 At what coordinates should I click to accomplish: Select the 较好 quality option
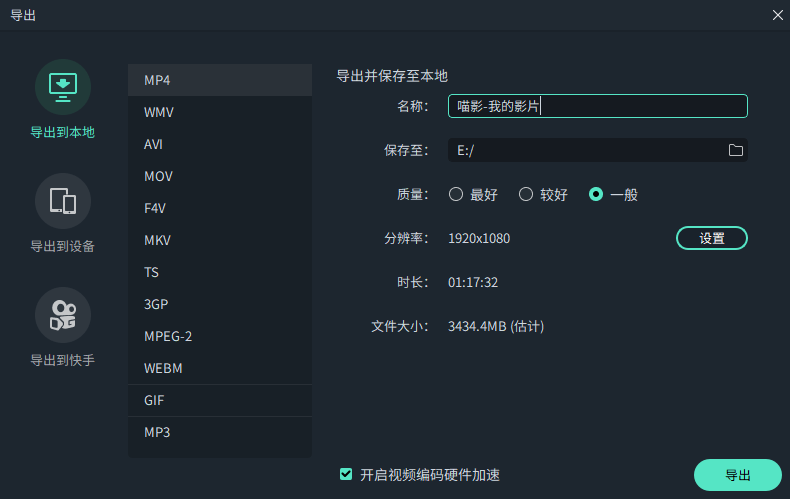pos(526,195)
